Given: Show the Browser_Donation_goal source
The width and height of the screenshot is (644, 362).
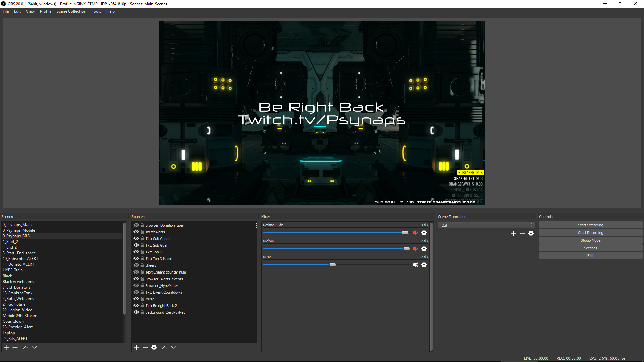Looking at the screenshot, I should [x=136, y=225].
